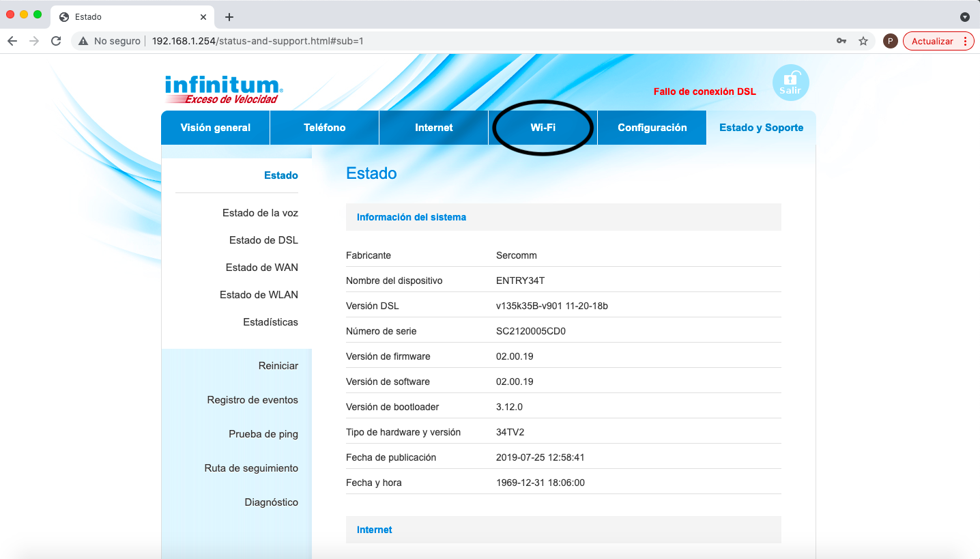Open Estado de DSL in sidebar
This screenshot has width=980, height=559.
click(263, 240)
